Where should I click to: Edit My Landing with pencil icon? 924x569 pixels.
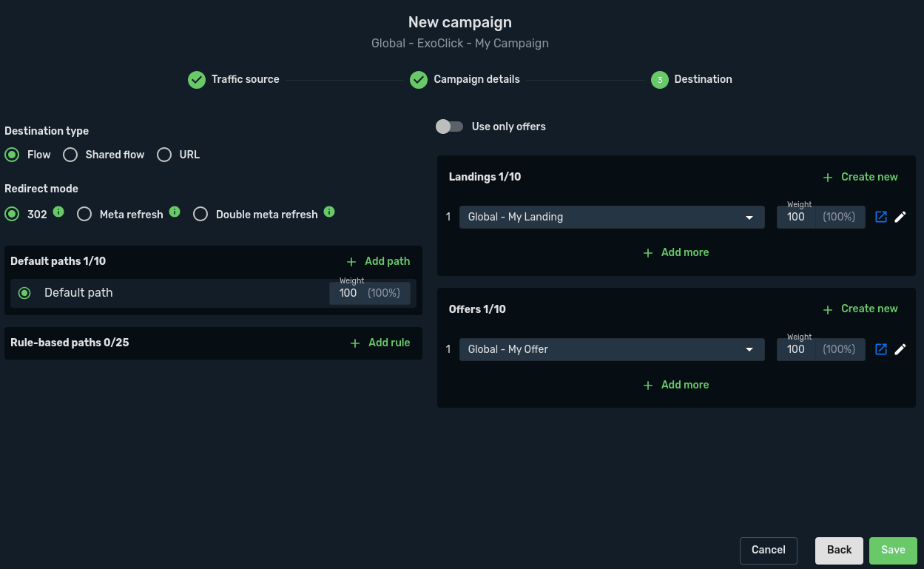[900, 217]
